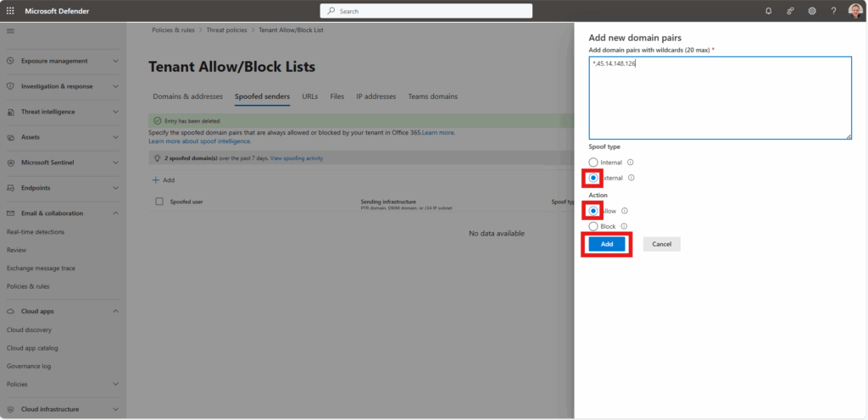Click the Internal spoof type info icon
This screenshot has height=420, width=868.
tap(630, 163)
